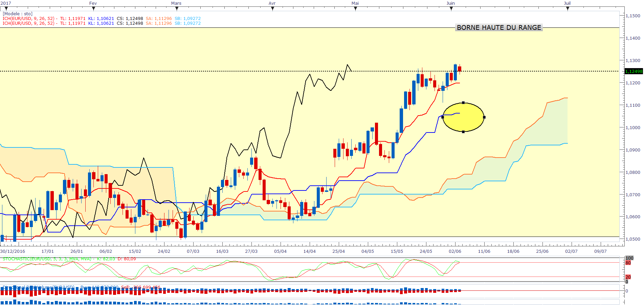This screenshot has width=644, height=305.
Task: Click the 24/02 date axis label
Action: [164, 251]
